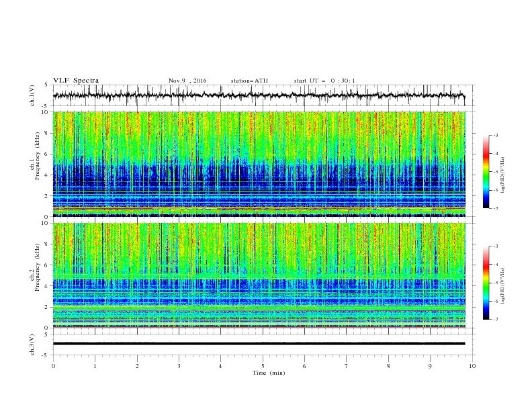
Task: Select the log(PSD) label beside ch.2 color bar
Action: [502, 286]
